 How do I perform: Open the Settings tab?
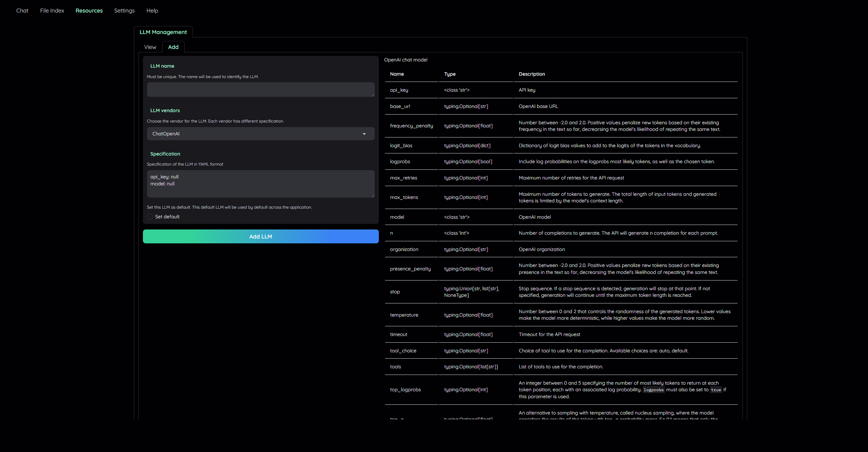click(x=124, y=11)
